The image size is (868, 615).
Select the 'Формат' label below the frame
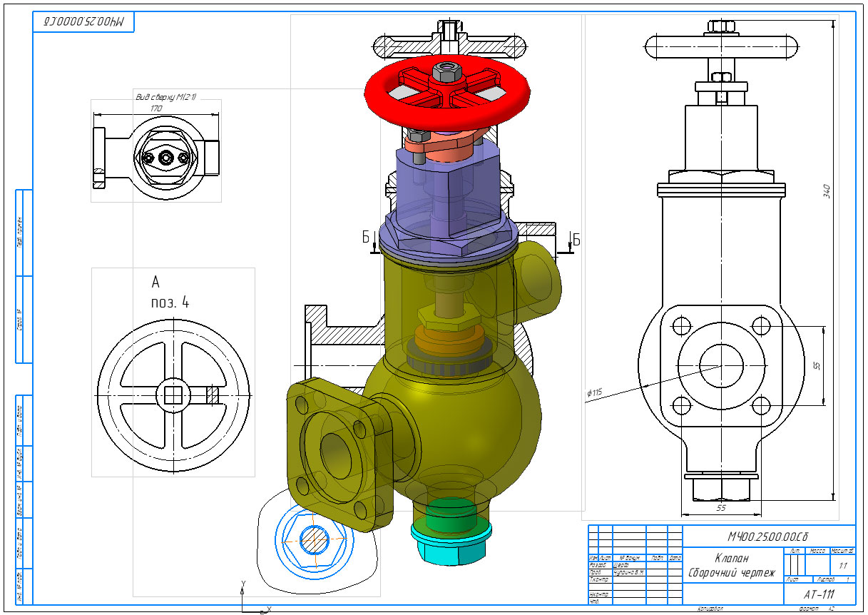pos(809,609)
